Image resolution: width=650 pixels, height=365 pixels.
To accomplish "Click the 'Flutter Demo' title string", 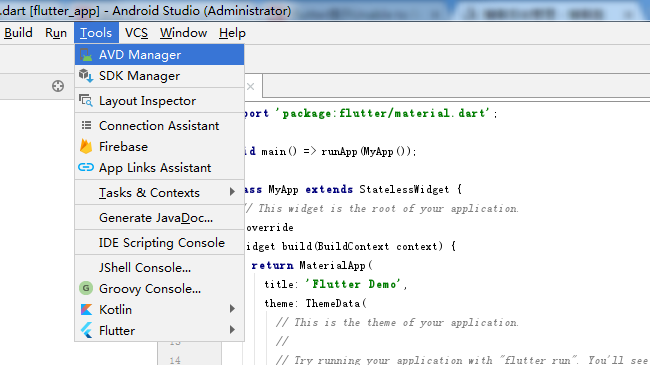I will click(353, 284).
